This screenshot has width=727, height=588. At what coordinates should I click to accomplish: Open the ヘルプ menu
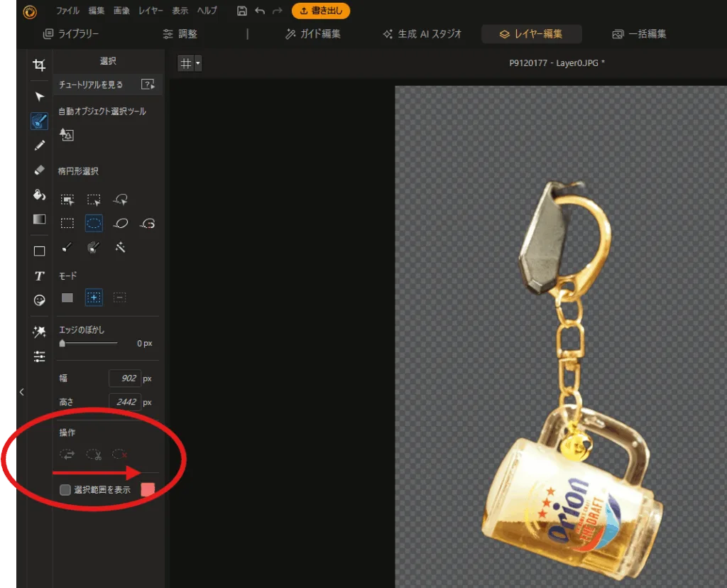click(207, 11)
